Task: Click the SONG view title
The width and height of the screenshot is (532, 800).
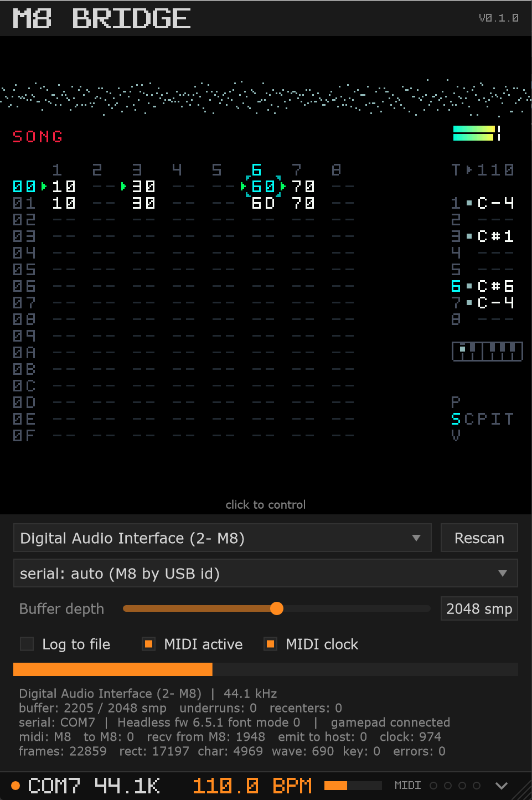Action: (x=38, y=136)
